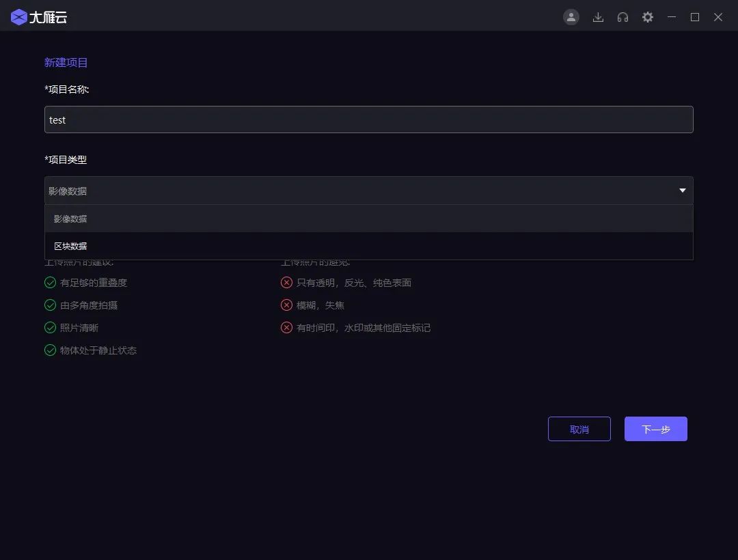
Task: Click the green check beside 照片清晰
Action: 50,328
